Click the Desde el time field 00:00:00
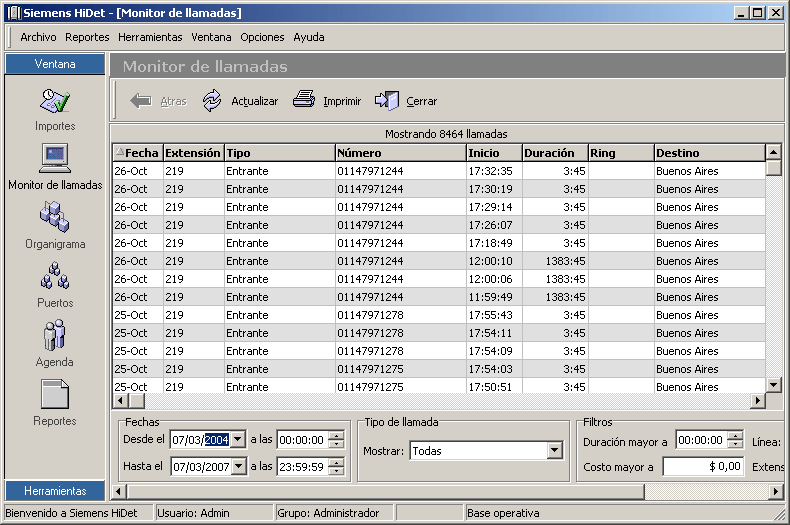The width and height of the screenshot is (790, 525). (302, 440)
